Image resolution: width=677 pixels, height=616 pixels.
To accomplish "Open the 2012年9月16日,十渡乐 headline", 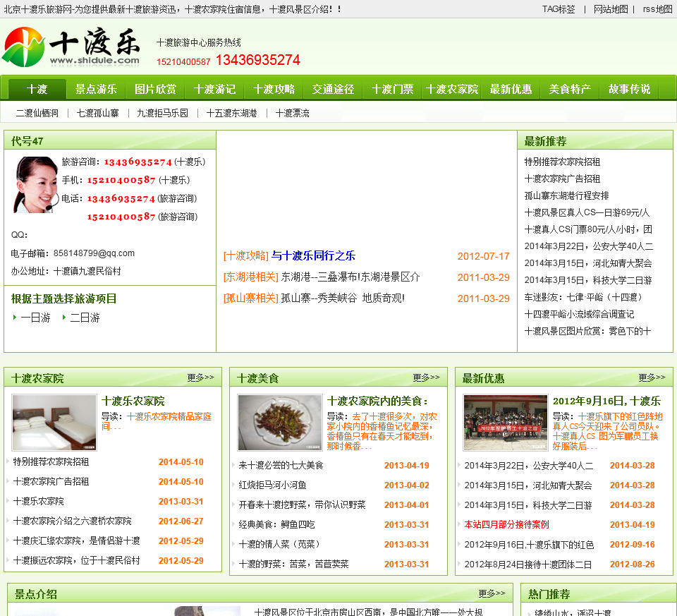I will tap(606, 401).
